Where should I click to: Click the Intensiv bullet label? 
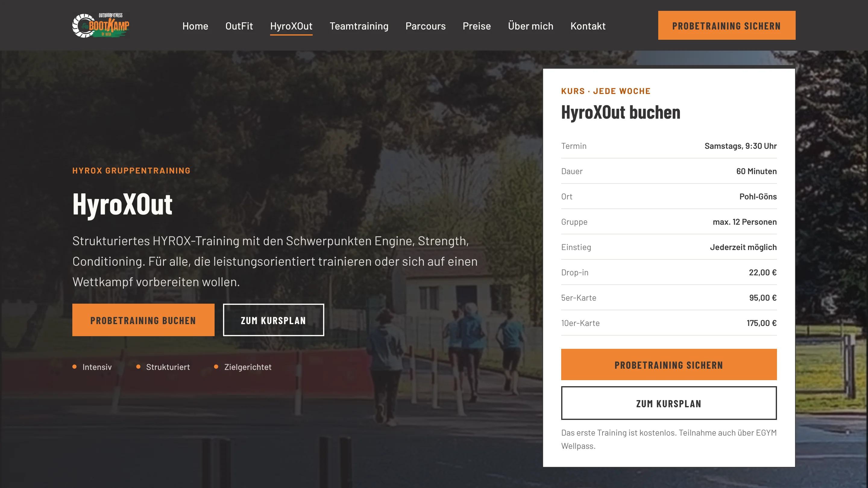97,367
